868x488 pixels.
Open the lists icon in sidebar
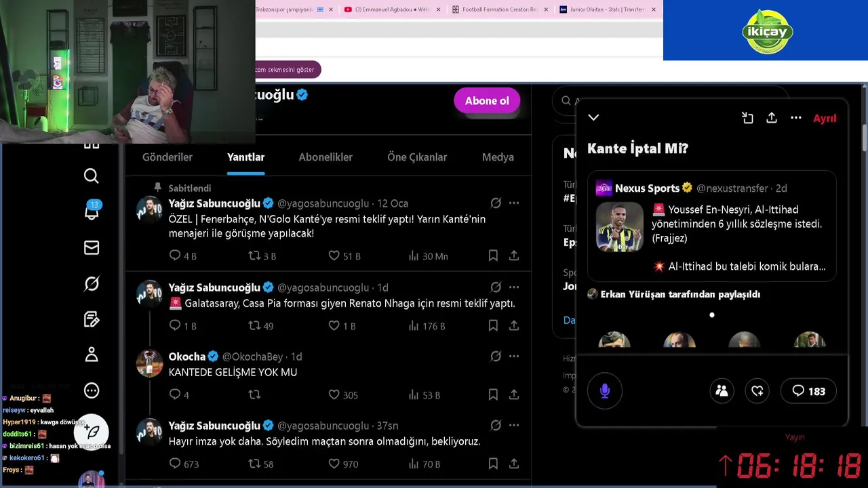[92, 319]
